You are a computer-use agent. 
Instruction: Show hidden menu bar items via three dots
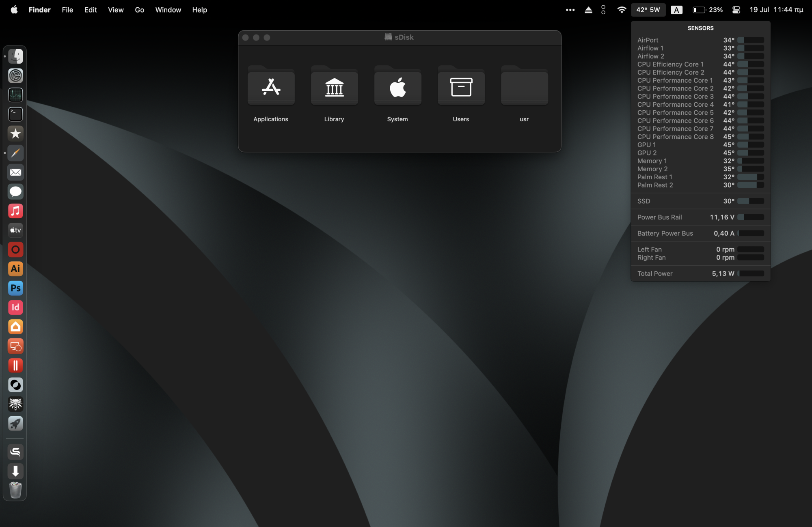click(570, 10)
